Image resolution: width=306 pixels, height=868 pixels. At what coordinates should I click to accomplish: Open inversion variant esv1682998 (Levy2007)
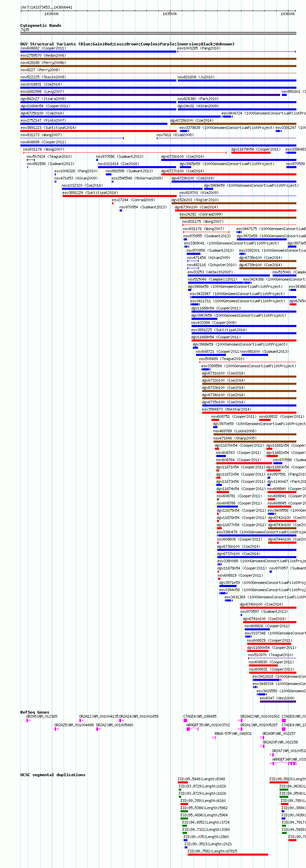click(42, 91)
